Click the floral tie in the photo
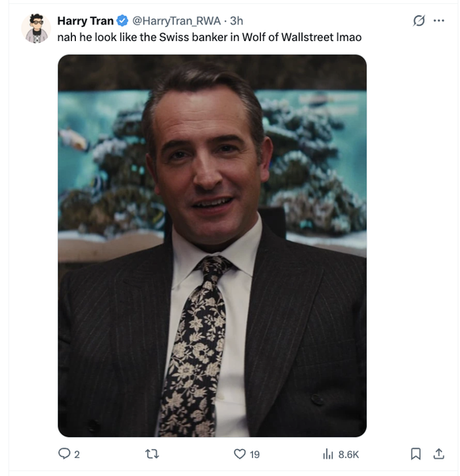Screen dimensions: 460x476 196,346
